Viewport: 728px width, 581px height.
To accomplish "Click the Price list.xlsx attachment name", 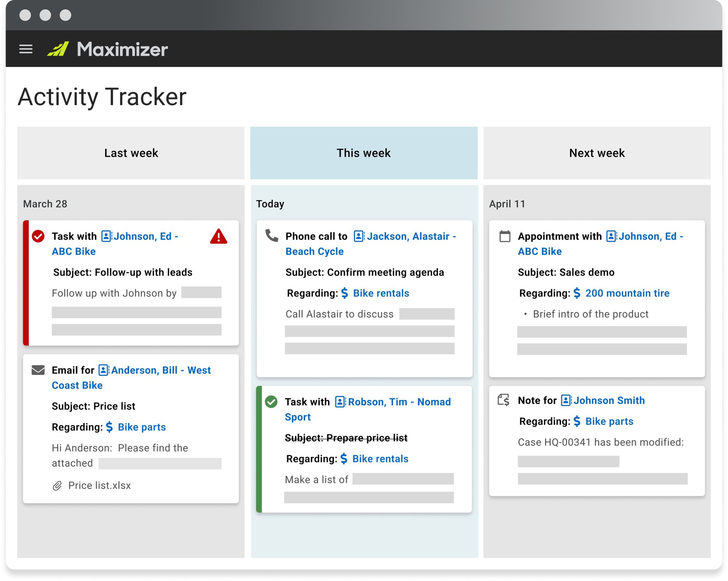I will click(x=100, y=485).
